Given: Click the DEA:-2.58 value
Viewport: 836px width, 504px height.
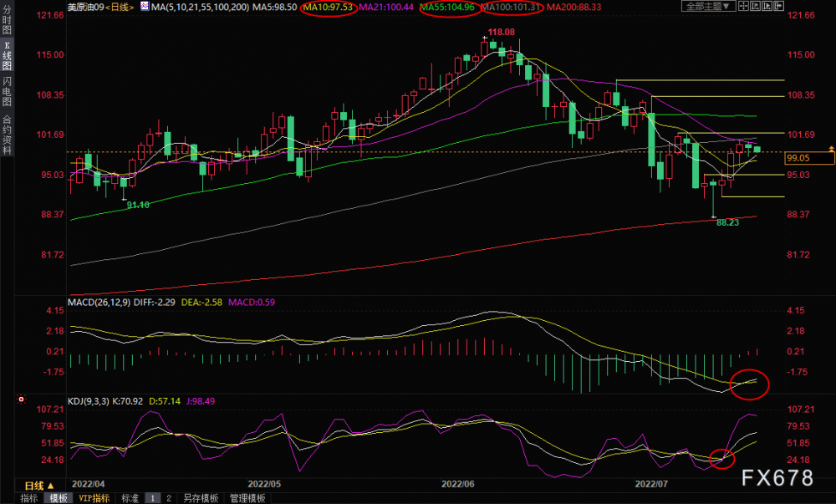Looking at the screenshot, I should tap(201, 302).
